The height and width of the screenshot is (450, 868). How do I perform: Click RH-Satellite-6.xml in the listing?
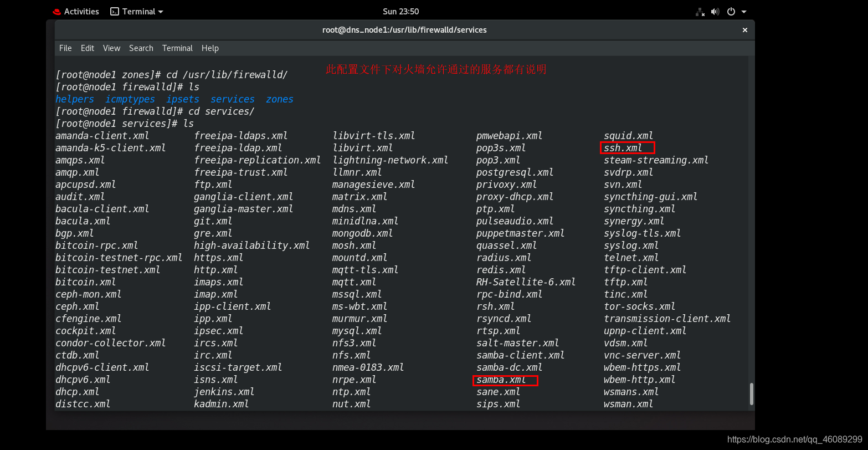pyautogui.click(x=526, y=282)
